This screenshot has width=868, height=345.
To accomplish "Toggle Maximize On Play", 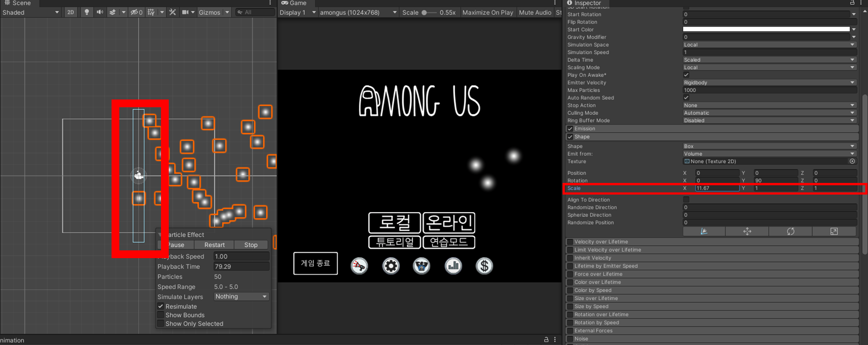I will 487,12.
